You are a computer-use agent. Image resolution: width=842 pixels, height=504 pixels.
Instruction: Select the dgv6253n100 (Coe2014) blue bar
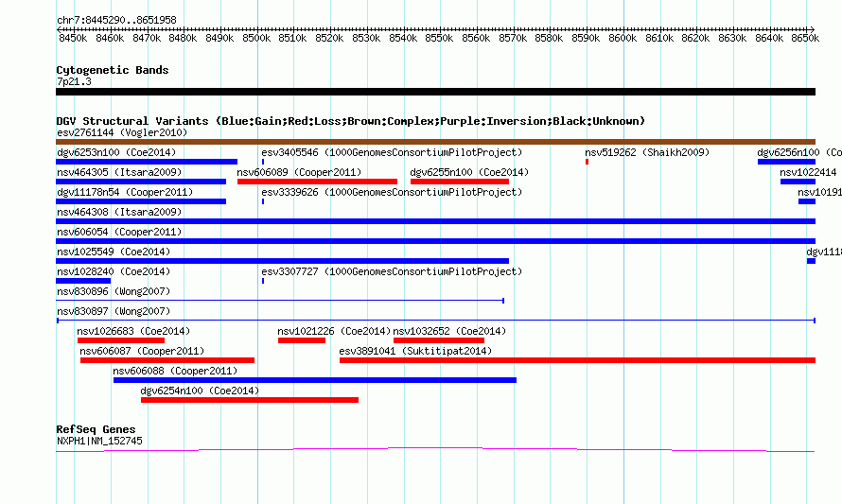point(147,162)
